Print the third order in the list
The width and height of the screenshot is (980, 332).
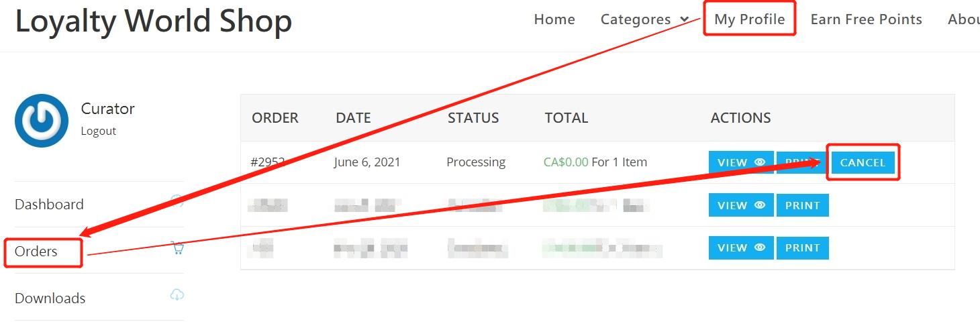coord(802,247)
